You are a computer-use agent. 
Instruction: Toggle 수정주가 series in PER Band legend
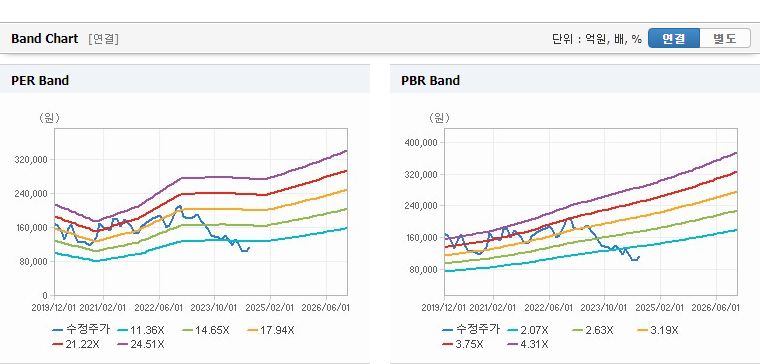point(81,330)
